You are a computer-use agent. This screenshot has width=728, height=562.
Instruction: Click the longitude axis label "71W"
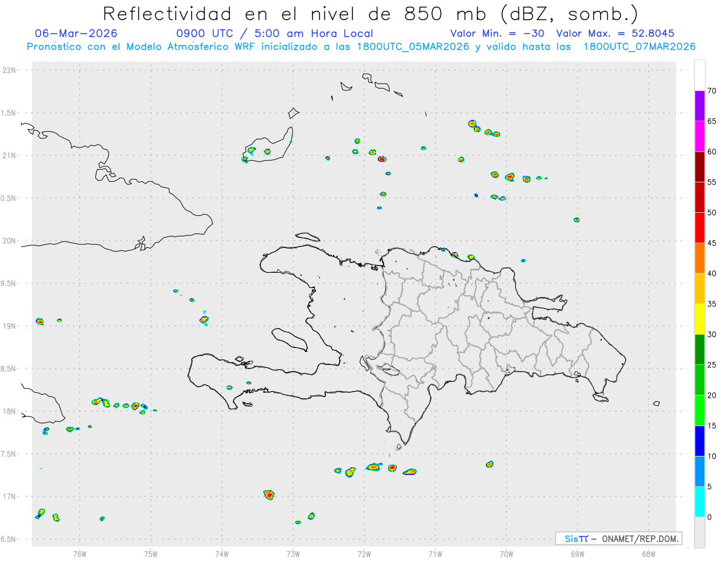pos(435,554)
